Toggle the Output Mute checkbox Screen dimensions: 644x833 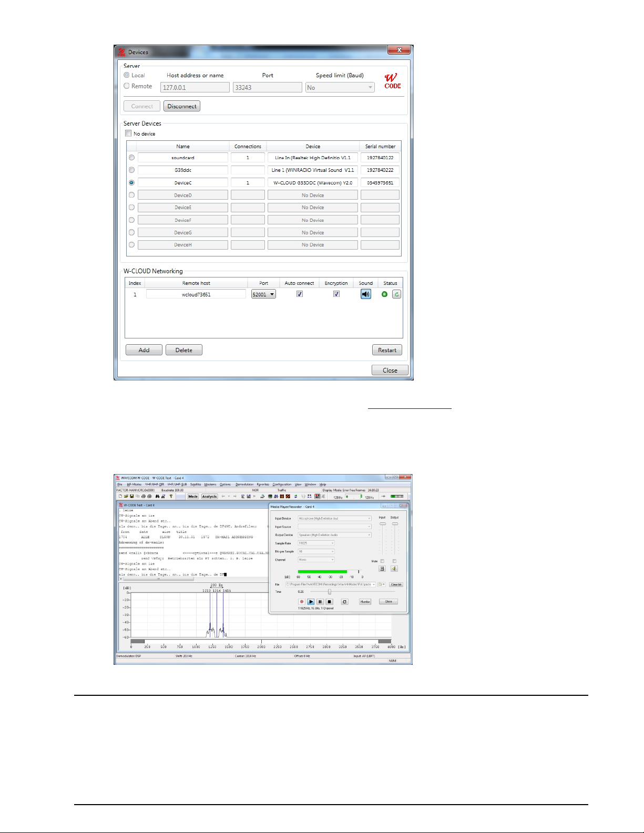(x=394, y=561)
